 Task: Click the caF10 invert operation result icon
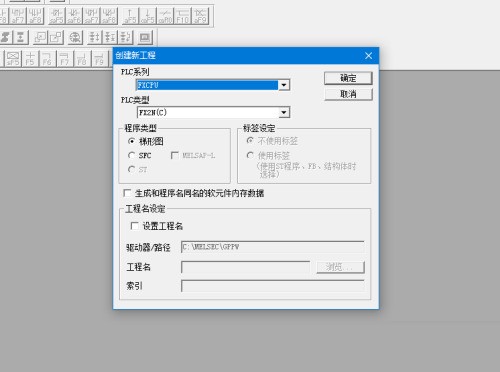(x=165, y=16)
